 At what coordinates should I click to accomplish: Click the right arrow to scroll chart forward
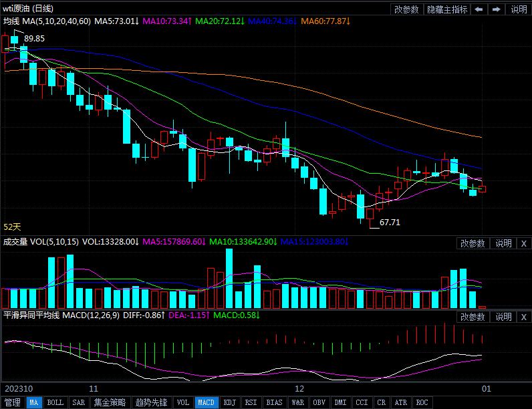(x=496, y=9)
